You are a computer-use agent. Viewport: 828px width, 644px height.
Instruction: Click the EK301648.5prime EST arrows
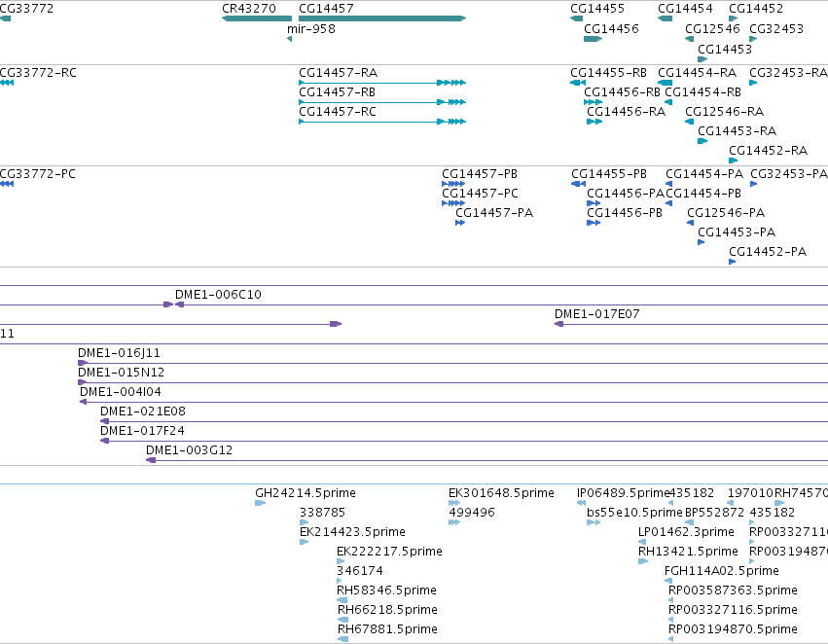(x=454, y=503)
